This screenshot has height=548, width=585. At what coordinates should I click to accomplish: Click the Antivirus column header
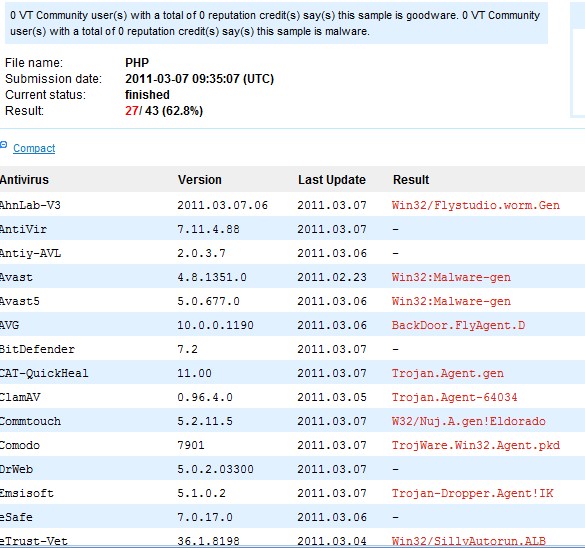[x=24, y=180]
